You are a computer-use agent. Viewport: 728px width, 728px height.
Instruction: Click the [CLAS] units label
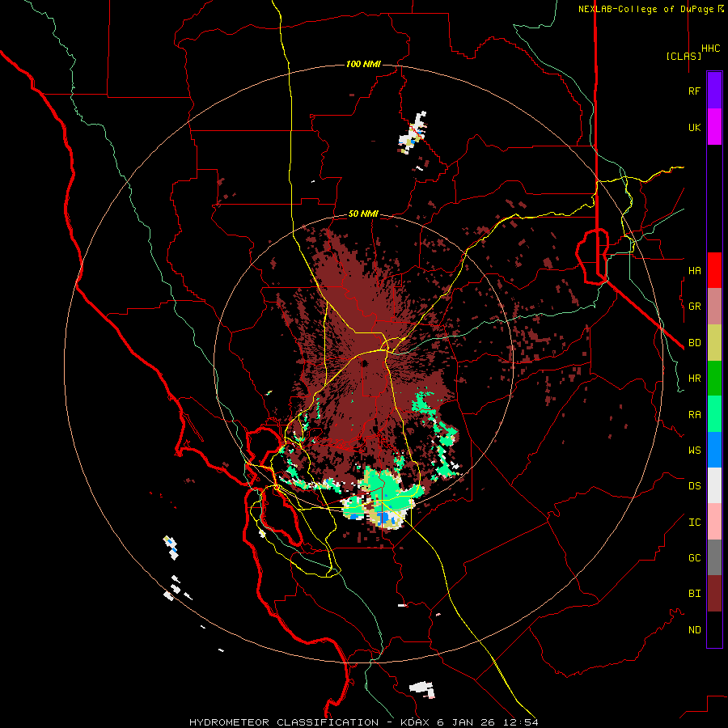(x=684, y=56)
